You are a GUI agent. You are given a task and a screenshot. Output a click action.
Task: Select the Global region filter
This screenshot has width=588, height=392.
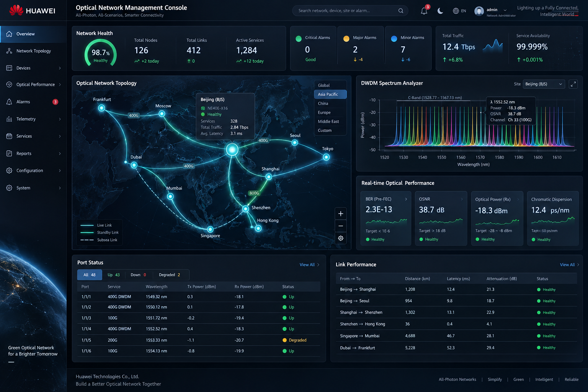(330, 85)
